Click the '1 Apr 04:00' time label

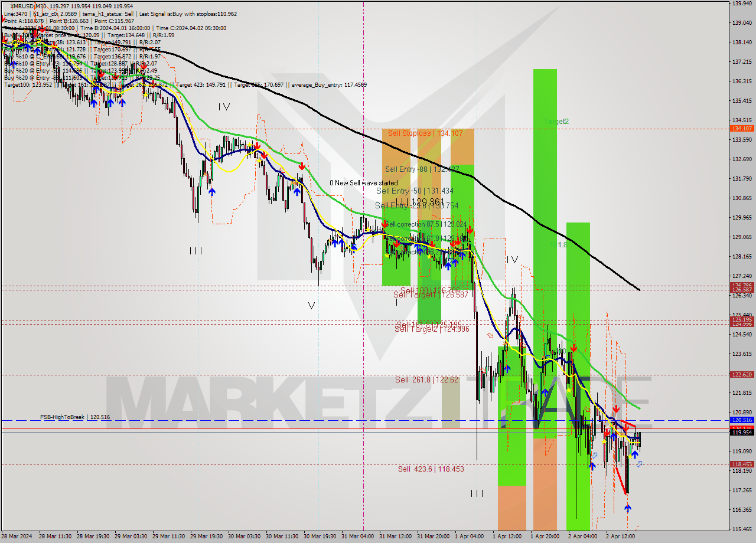click(x=470, y=537)
